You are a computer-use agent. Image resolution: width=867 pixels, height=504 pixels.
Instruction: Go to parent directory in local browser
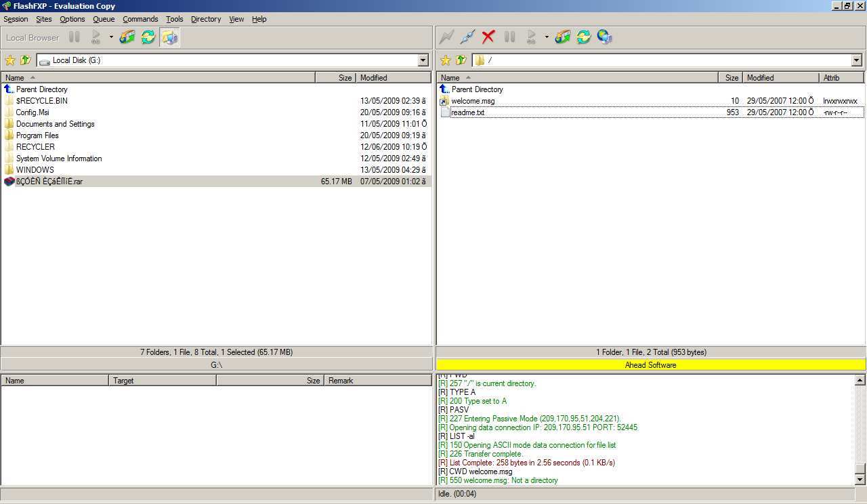(26, 60)
